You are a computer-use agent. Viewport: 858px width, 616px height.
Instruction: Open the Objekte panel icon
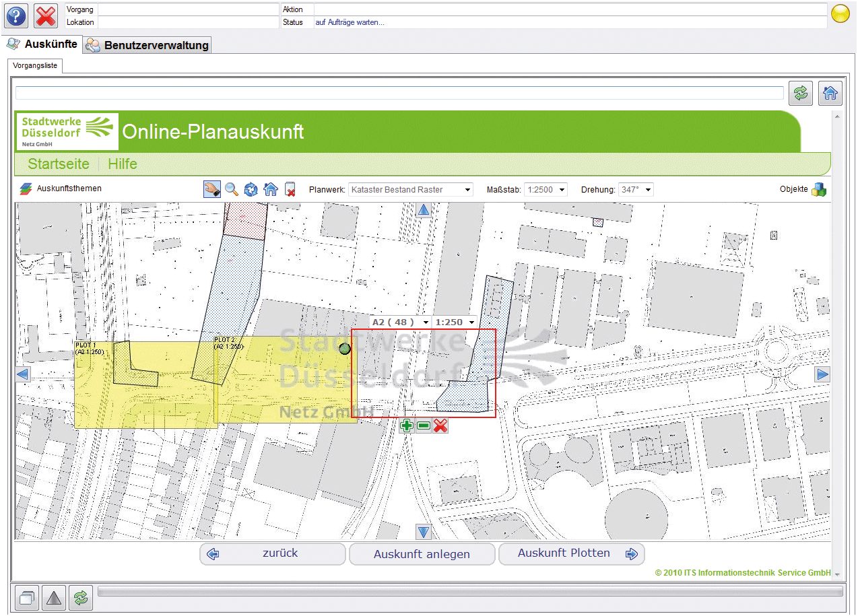click(x=819, y=189)
